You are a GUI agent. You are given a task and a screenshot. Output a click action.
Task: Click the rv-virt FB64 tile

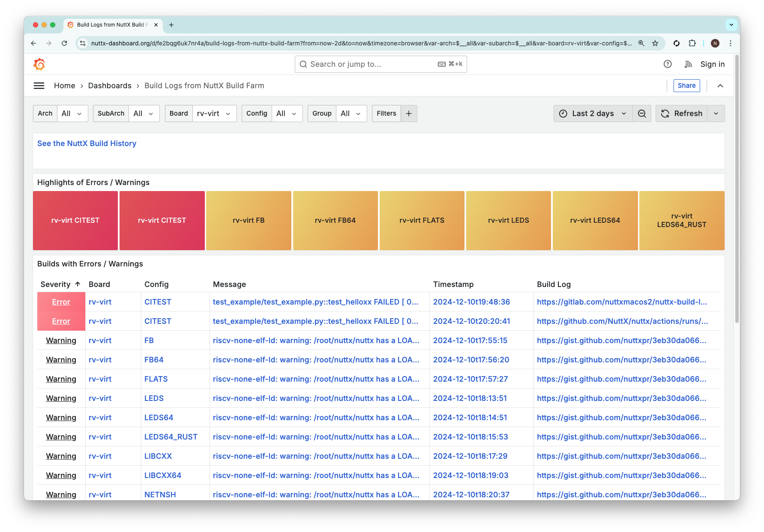pyautogui.click(x=335, y=220)
